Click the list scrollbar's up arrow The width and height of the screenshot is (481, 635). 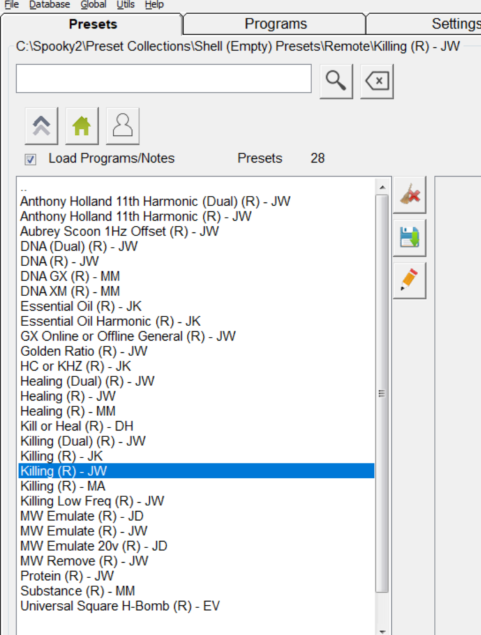pos(382,187)
